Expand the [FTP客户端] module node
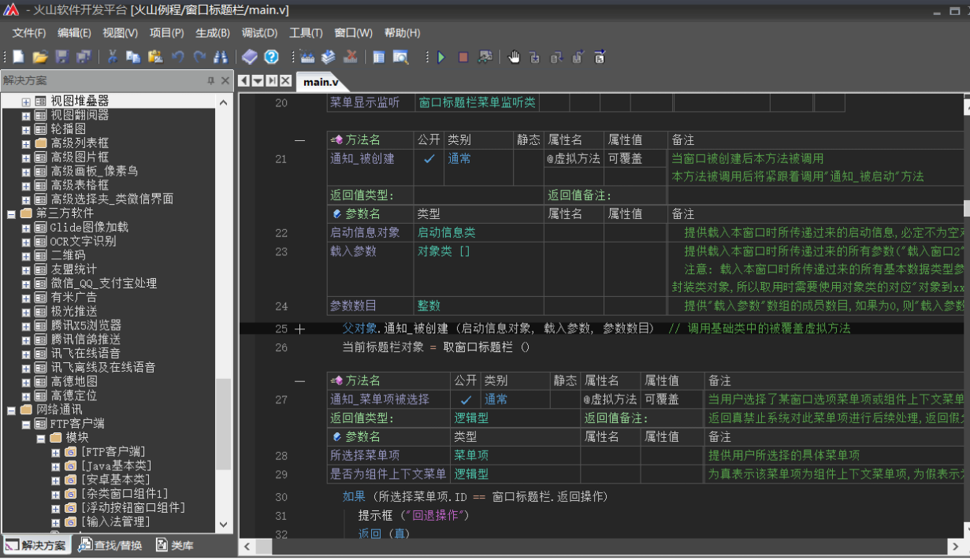 point(55,452)
